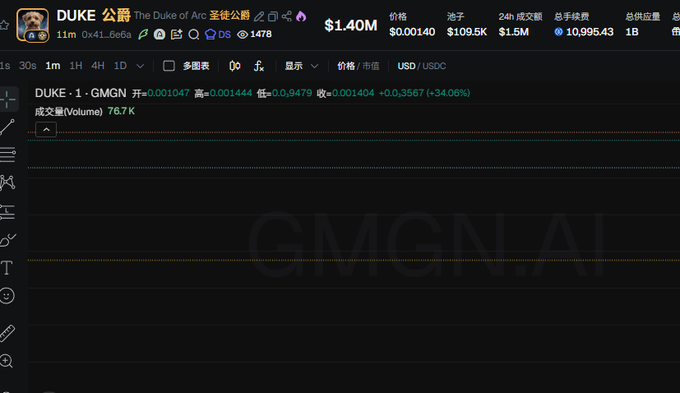Open the list export icon next to search
This screenshot has height=393, width=680.
click(177, 34)
